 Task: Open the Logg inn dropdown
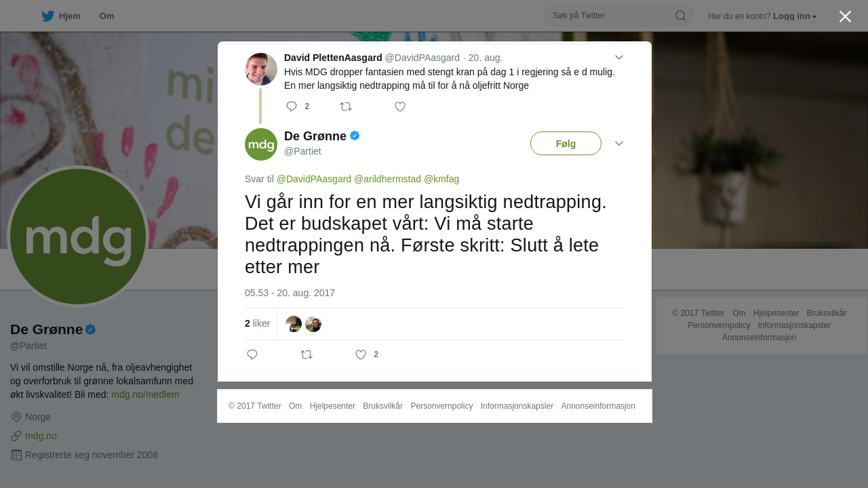(x=795, y=16)
